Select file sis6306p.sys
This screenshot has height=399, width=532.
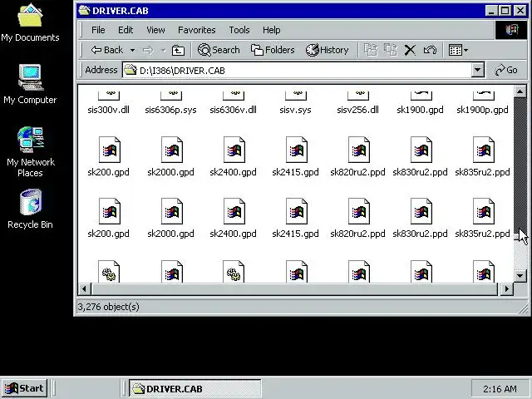170,103
